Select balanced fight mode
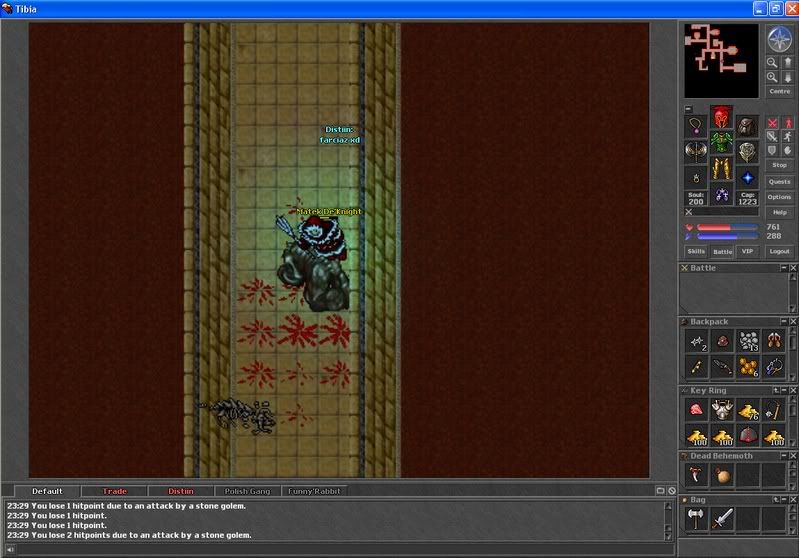799x558 pixels. [773, 137]
